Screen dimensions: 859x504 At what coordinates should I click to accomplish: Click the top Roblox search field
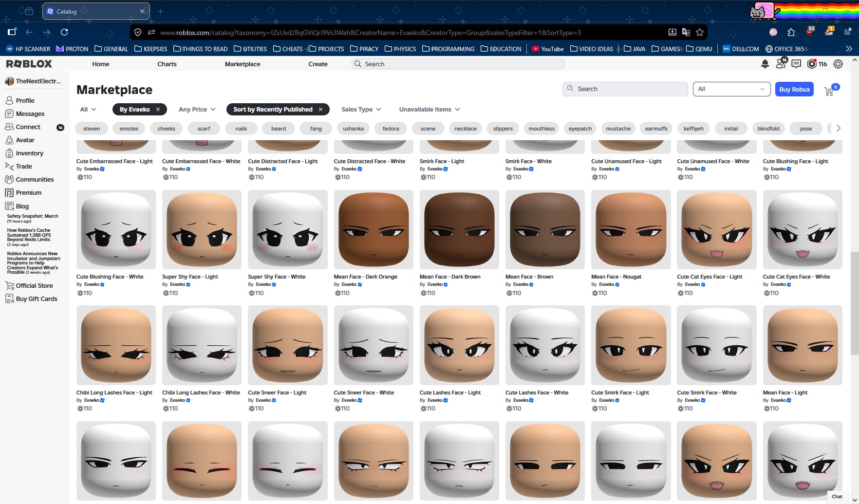click(458, 64)
